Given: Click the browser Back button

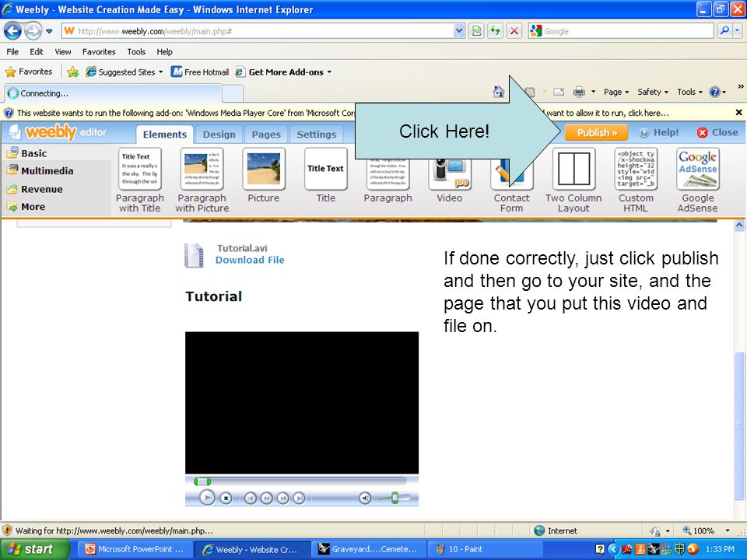Looking at the screenshot, I should coord(12,31).
